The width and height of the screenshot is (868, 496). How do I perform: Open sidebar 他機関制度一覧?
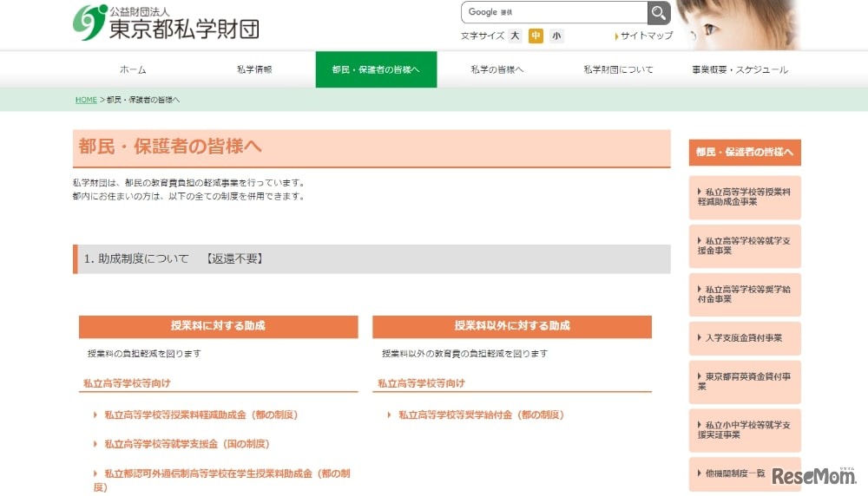coord(745,473)
